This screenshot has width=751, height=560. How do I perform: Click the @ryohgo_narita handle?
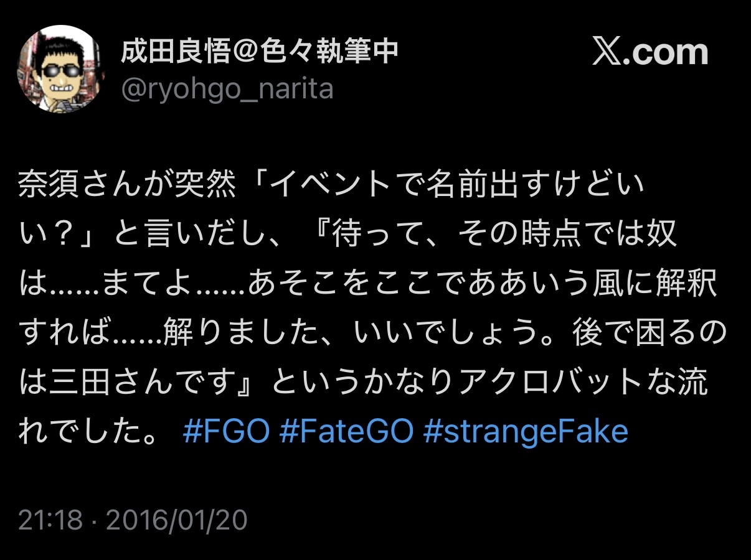pyautogui.click(x=227, y=90)
